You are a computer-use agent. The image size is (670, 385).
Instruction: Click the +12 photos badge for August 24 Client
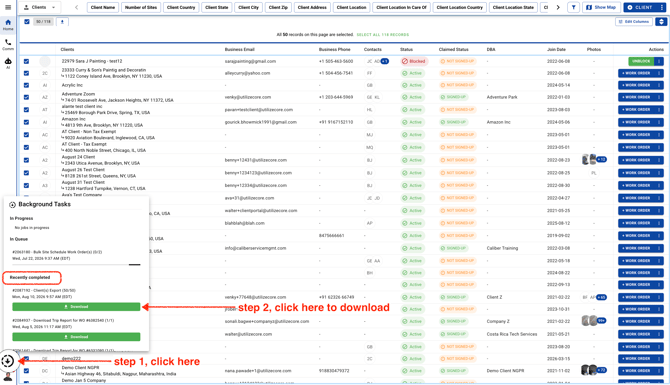point(602,160)
